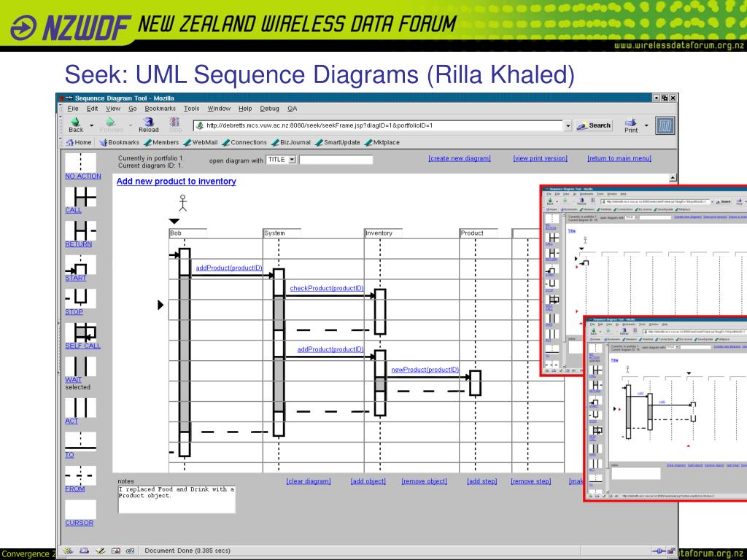Image resolution: width=747 pixels, height=560 pixels.
Task: Click the Navigator icon in status bar
Action: (68, 551)
